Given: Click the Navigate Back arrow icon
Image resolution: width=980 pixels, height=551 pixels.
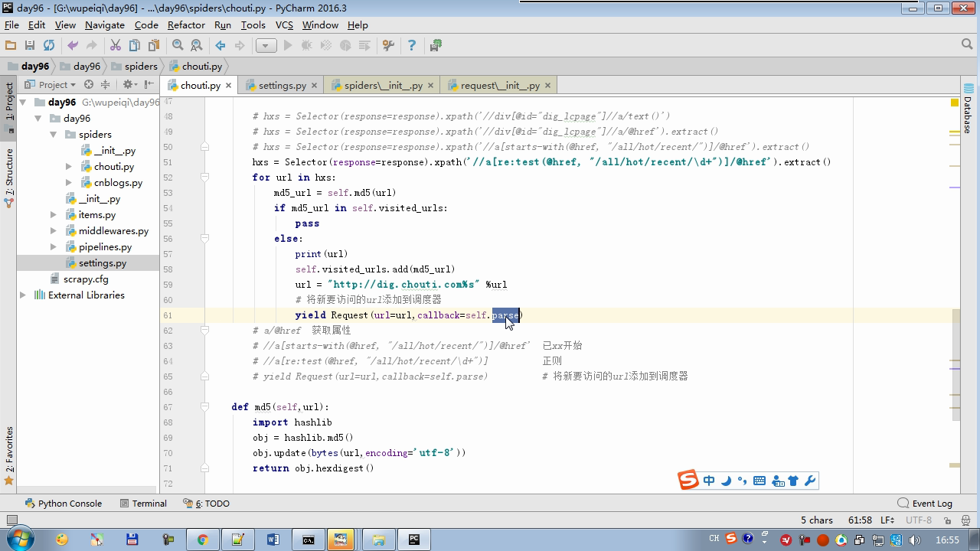Looking at the screenshot, I should pyautogui.click(x=220, y=46).
